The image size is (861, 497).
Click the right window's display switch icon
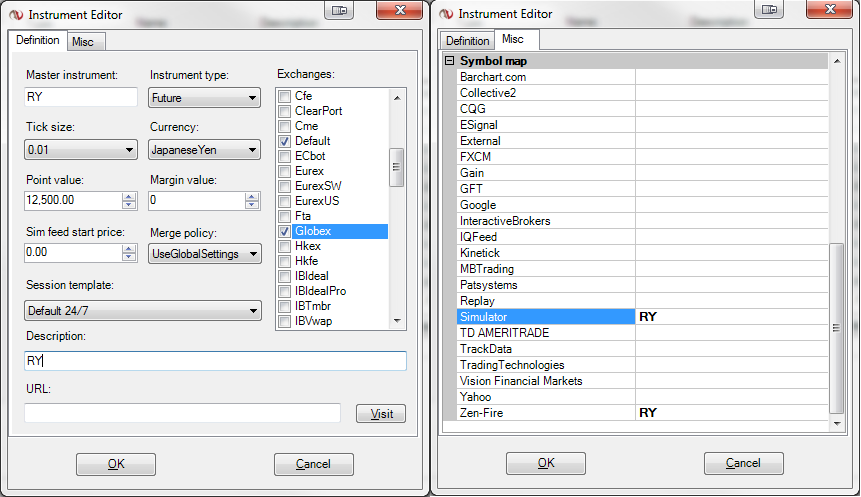pos(769,9)
